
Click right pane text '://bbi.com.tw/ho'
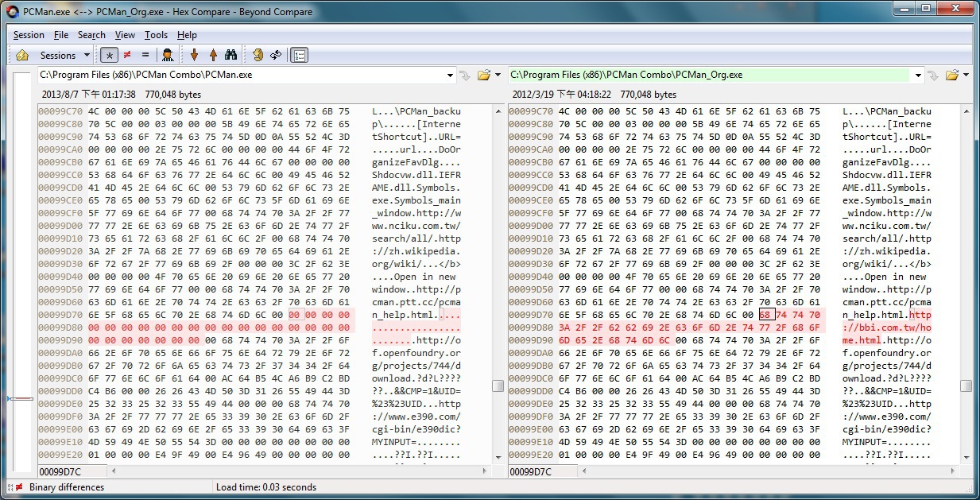click(x=887, y=328)
